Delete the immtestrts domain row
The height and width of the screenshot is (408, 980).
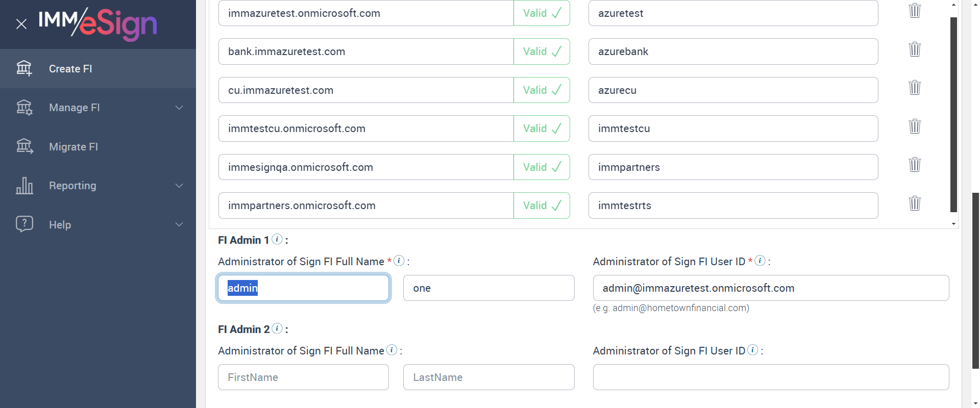pos(915,203)
